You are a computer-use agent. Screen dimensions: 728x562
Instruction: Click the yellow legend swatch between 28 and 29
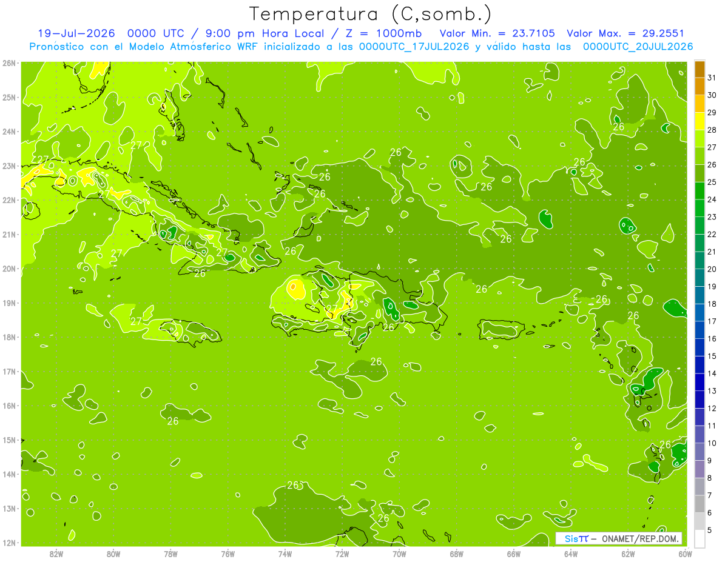[699, 121]
